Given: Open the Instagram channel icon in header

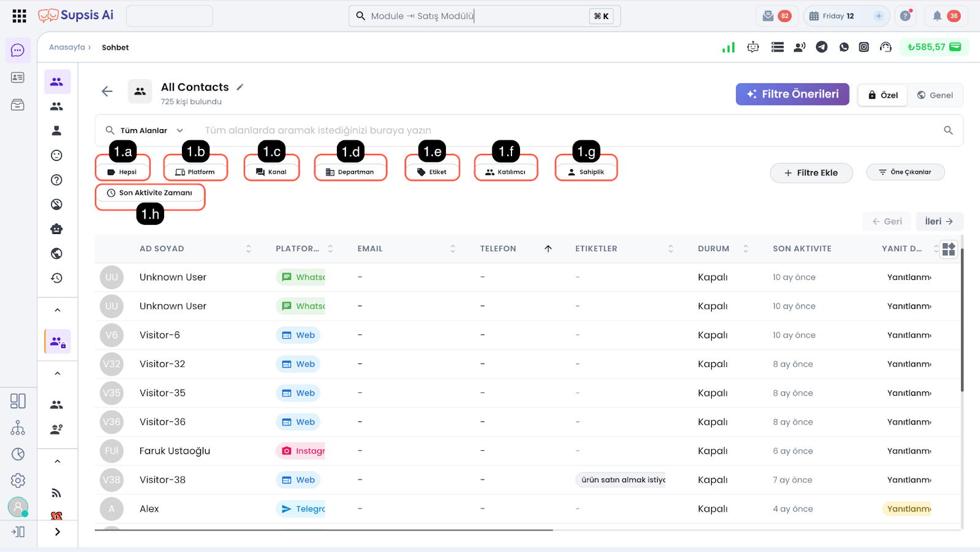Looking at the screenshot, I should point(864,47).
